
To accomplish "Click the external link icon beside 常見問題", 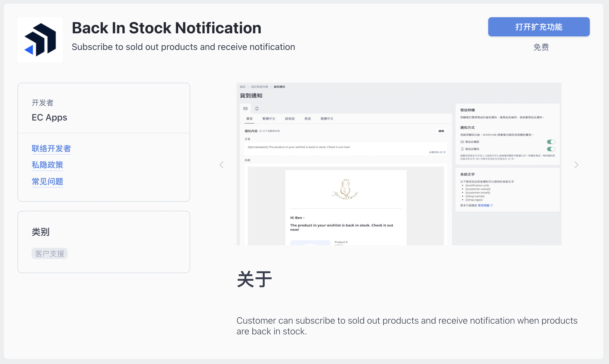I will [x=492, y=205].
